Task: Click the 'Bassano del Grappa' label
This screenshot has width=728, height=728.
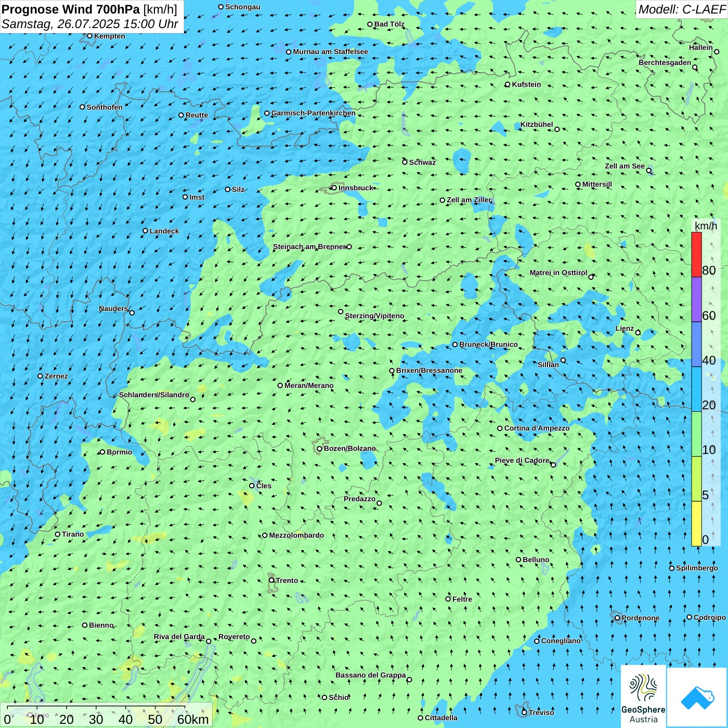Action: coord(371,675)
